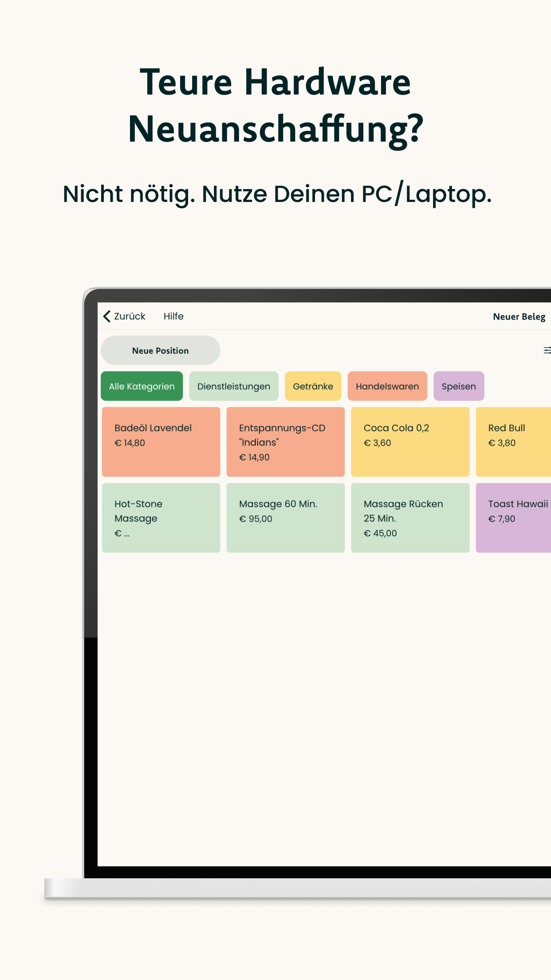Add Toast Hawaii item
551x980 pixels.
tap(513, 518)
